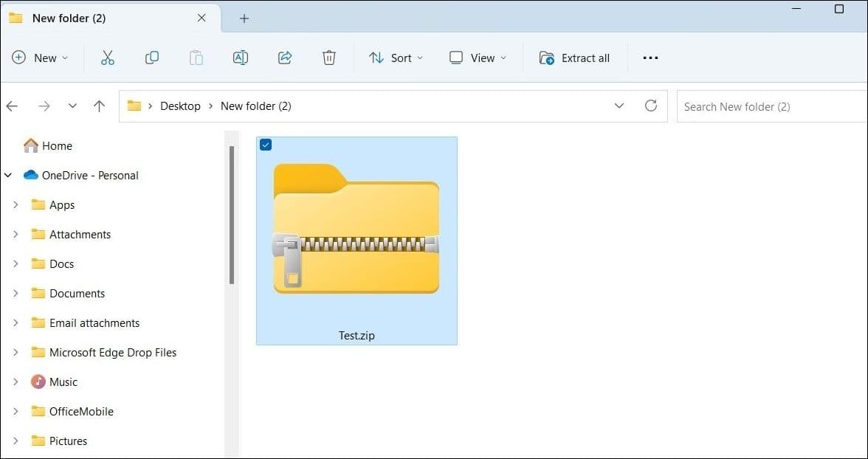Click Desktop in the breadcrumb path

180,106
